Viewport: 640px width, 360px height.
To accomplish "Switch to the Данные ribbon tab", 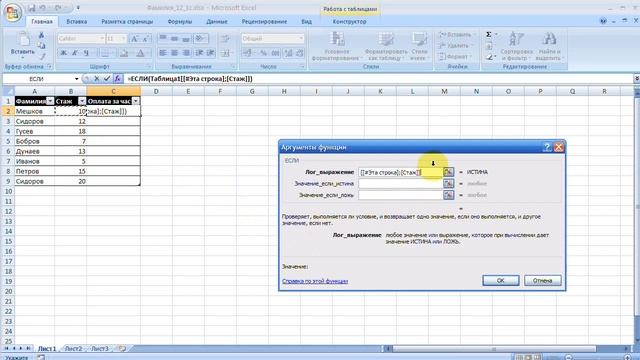I will pyautogui.click(x=217, y=22).
